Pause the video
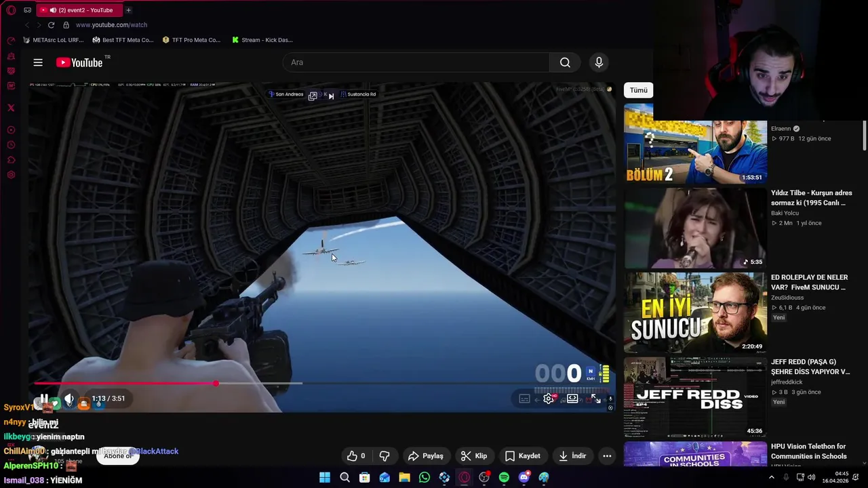 point(44,399)
